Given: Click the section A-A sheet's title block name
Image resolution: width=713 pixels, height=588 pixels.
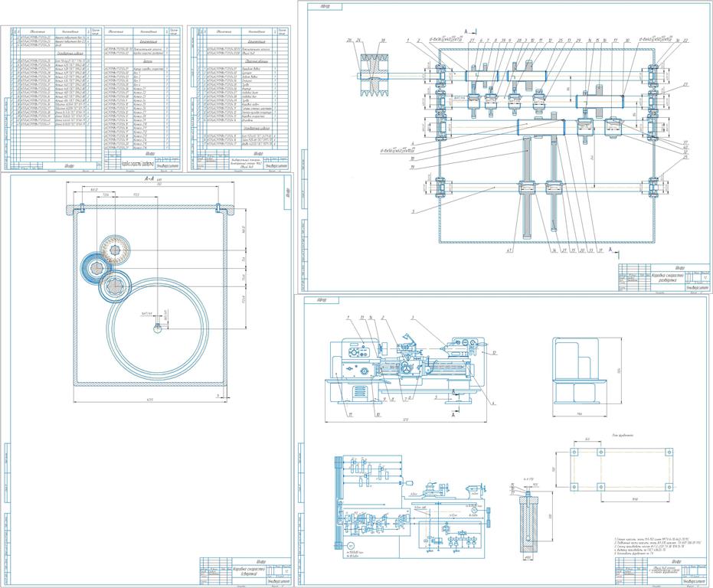Looking at the screenshot, I should tap(247, 571).
